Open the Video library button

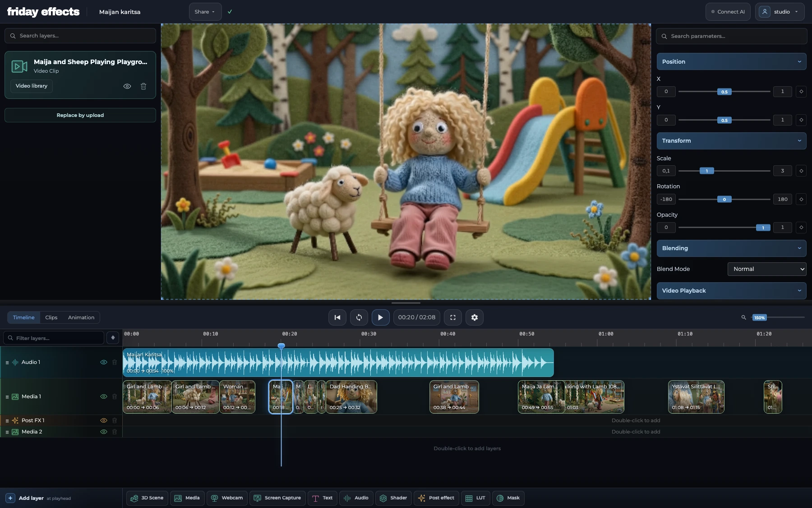click(32, 86)
